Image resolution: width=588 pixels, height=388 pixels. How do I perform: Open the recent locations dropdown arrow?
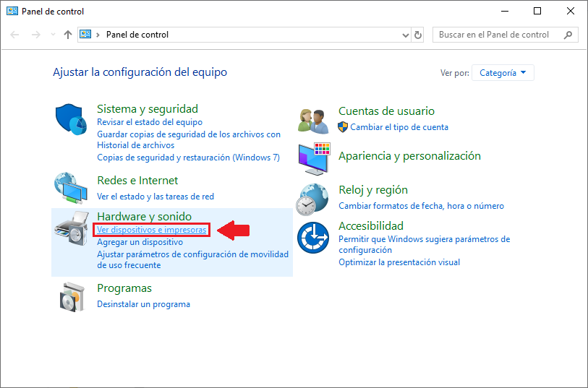(x=54, y=35)
